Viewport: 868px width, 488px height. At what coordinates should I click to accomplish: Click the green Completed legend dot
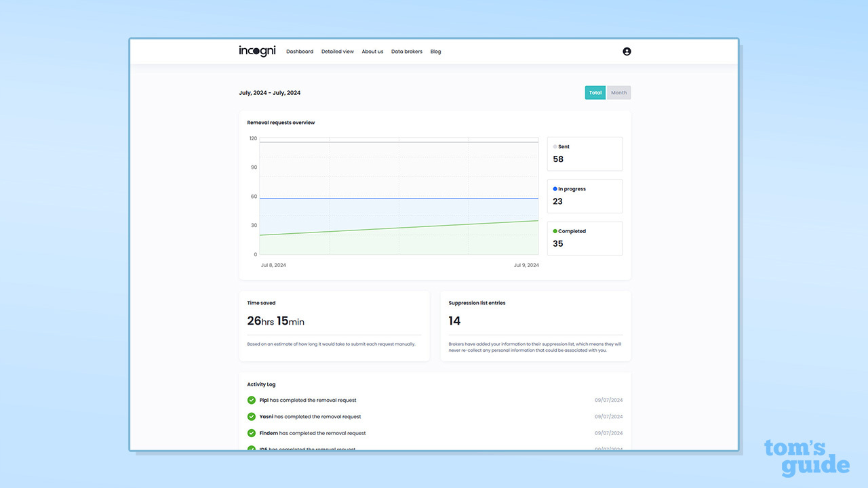point(555,231)
